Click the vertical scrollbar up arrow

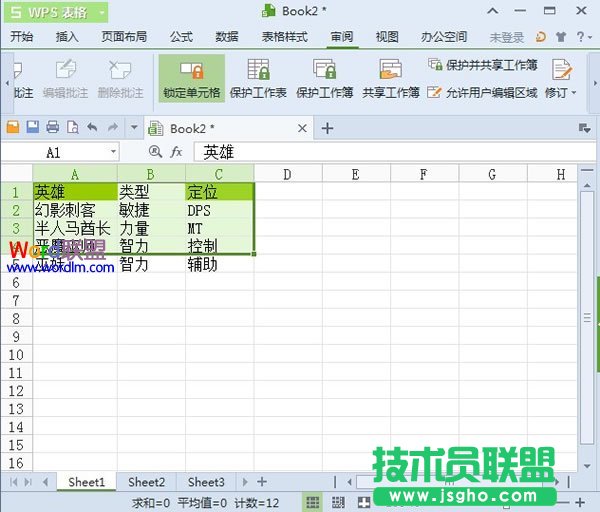[x=587, y=185]
